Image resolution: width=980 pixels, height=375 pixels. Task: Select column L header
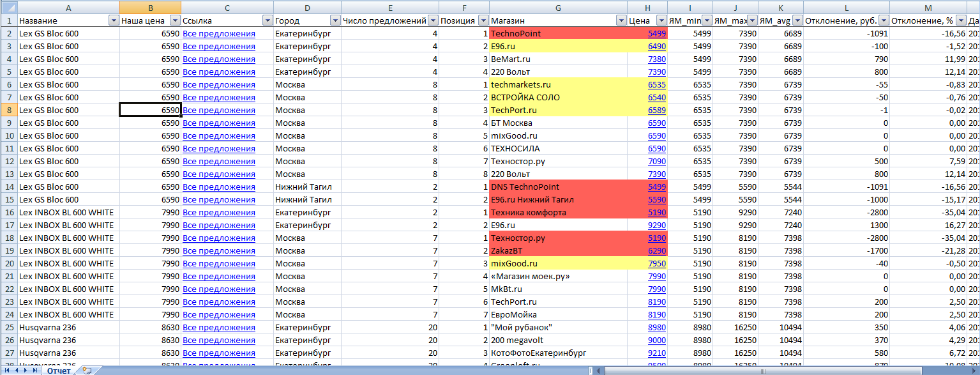tap(847, 7)
